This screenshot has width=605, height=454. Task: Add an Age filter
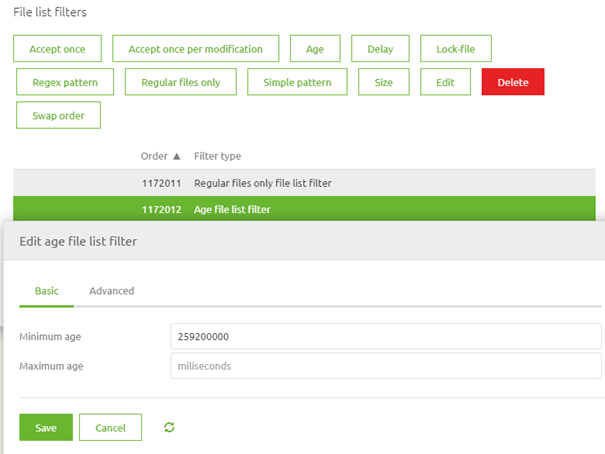point(315,49)
